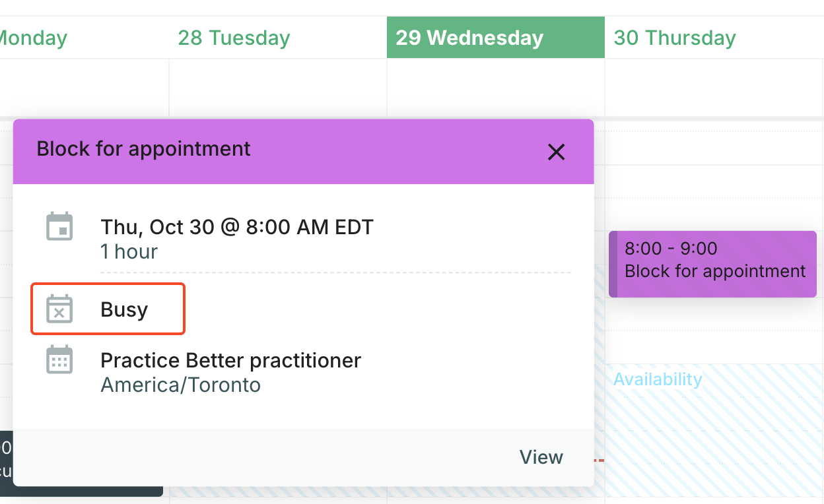Select the 30 Thursday column header
The image size is (824, 504).
675,38
